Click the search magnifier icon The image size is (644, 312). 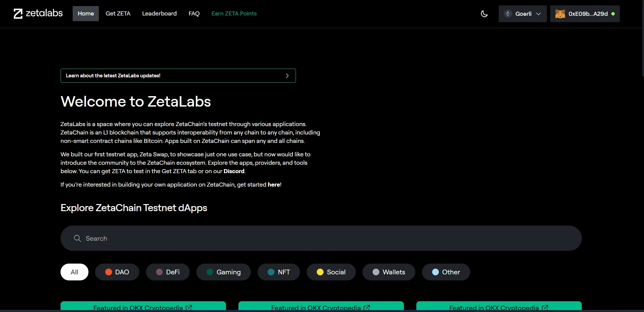click(77, 238)
